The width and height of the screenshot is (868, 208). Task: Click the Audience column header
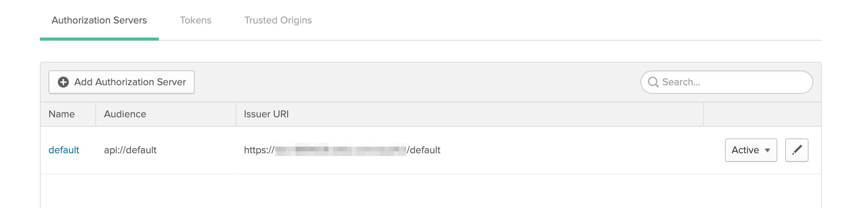[x=125, y=114]
